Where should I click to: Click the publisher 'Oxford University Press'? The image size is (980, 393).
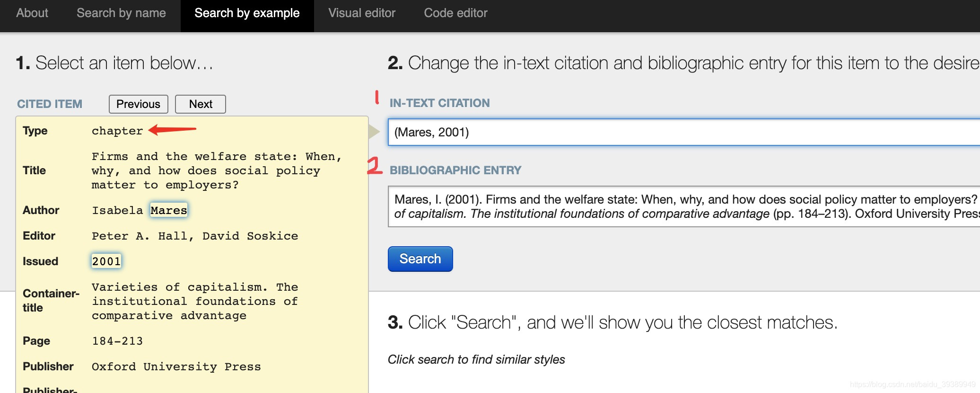pyautogui.click(x=176, y=366)
